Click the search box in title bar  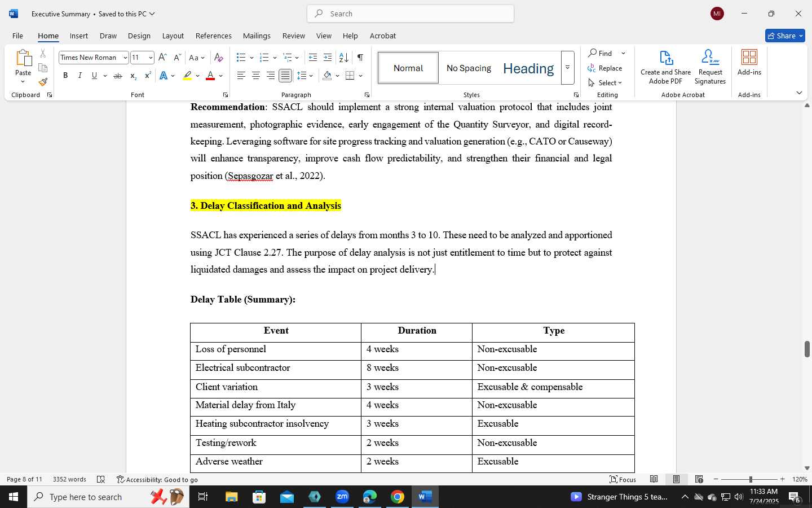pyautogui.click(x=411, y=14)
